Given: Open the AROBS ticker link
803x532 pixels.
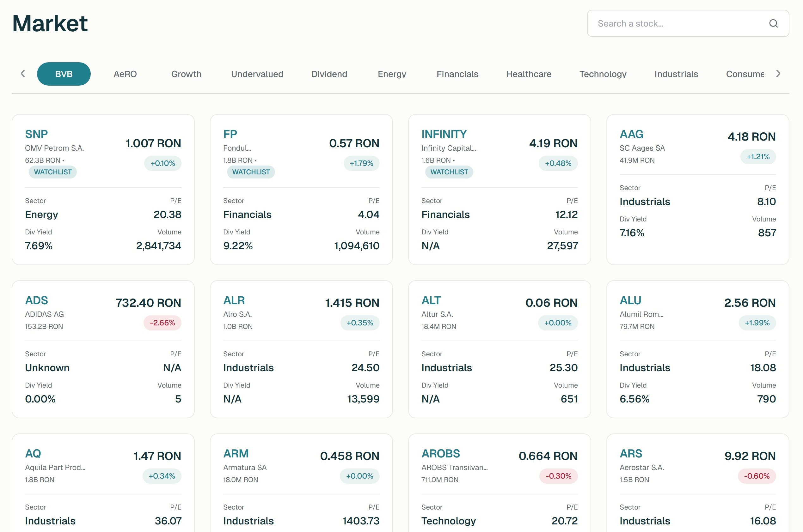Looking at the screenshot, I should point(440,453).
